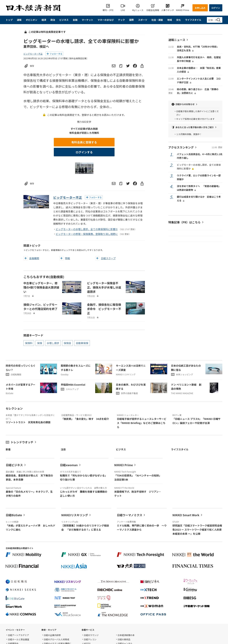Expand 日経からのお知らせ chevron
This screenshot has height=644, width=228.
click(196, 104)
